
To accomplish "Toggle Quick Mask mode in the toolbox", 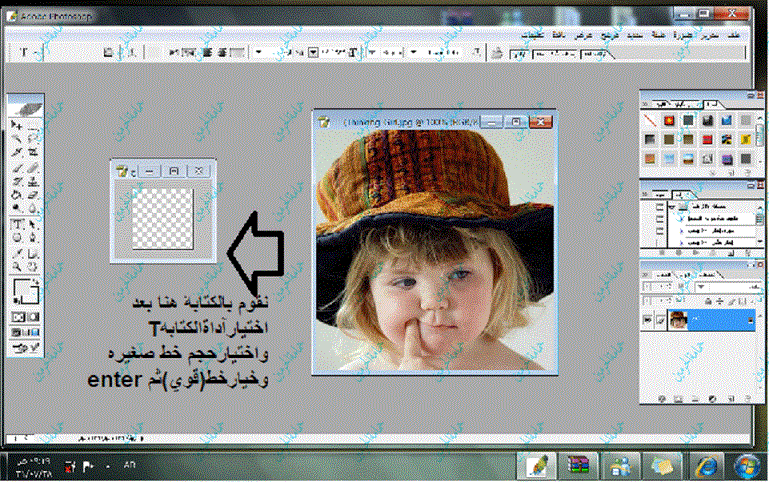I will (33, 317).
